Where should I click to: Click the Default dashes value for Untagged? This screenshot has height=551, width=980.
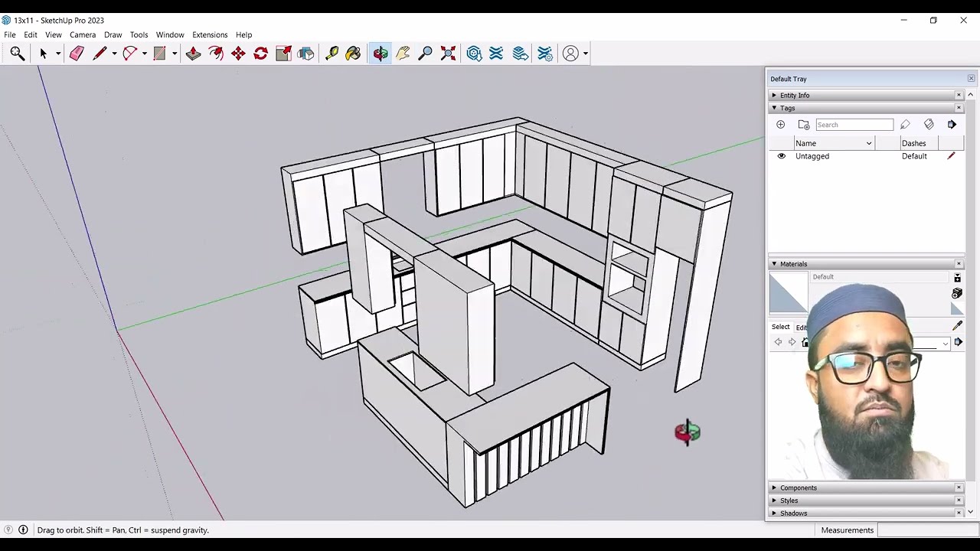point(914,156)
